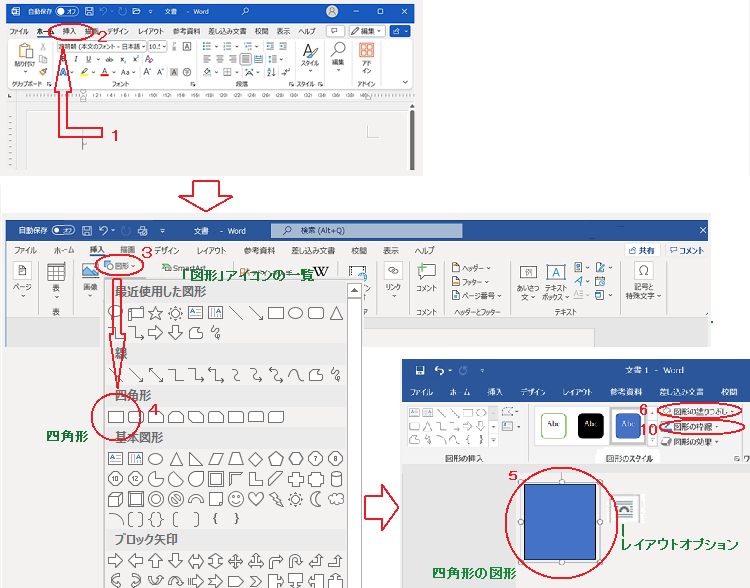
Task: Click the 共有 share button
Action: coord(642,250)
